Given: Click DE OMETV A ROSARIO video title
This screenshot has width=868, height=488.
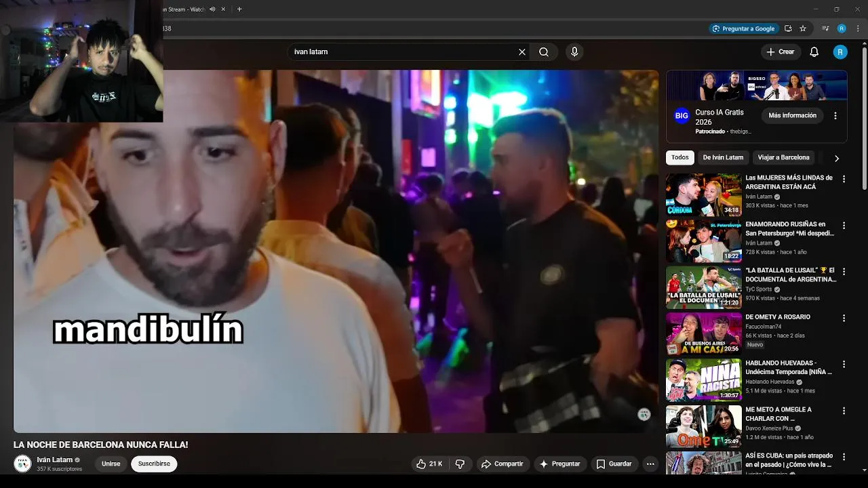Looking at the screenshot, I should 778,317.
